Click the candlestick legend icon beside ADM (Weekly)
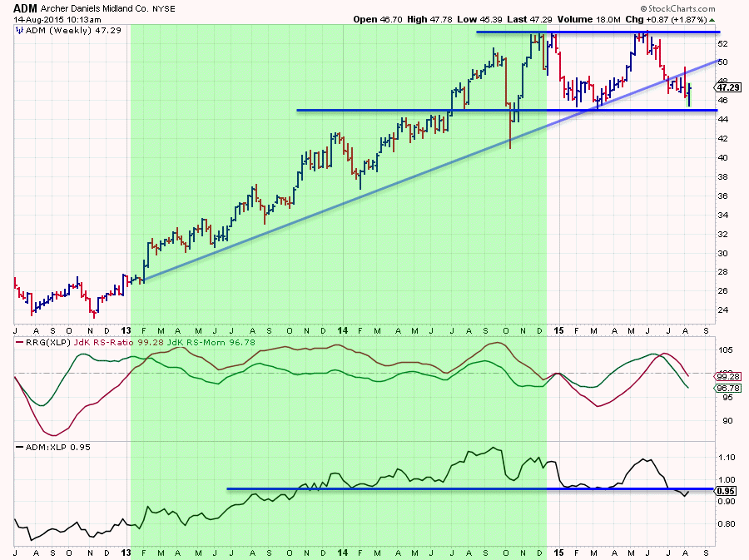The height and width of the screenshot is (560, 749). [x=20, y=30]
